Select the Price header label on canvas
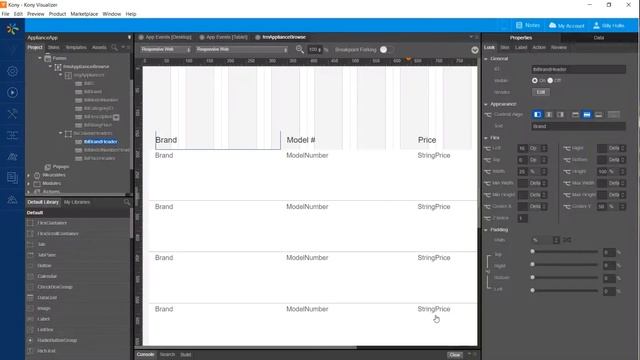The height and width of the screenshot is (360, 640). point(427,140)
